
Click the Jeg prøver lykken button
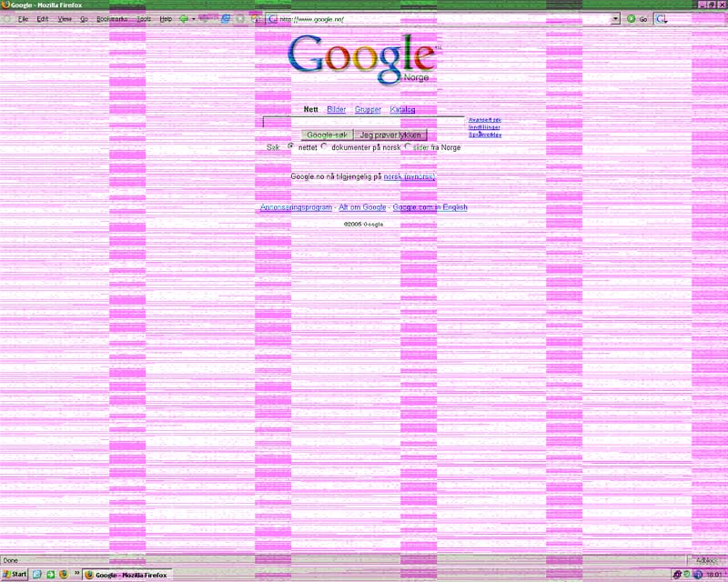pos(390,135)
